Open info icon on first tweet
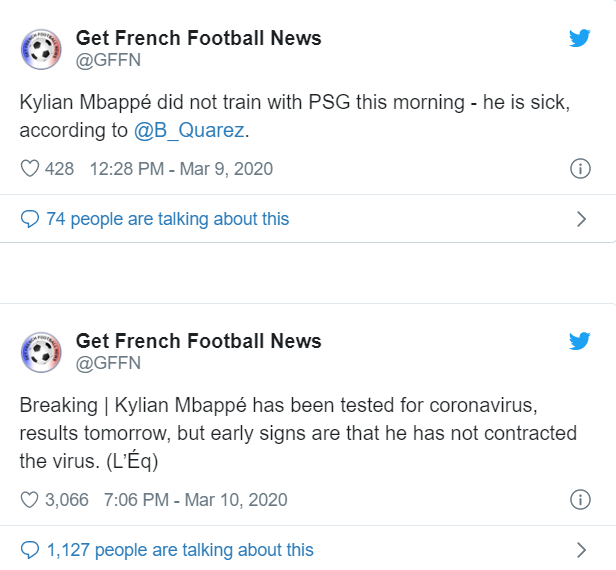Image resolution: width=616 pixels, height=570 pixels. [x=579, y=169]
